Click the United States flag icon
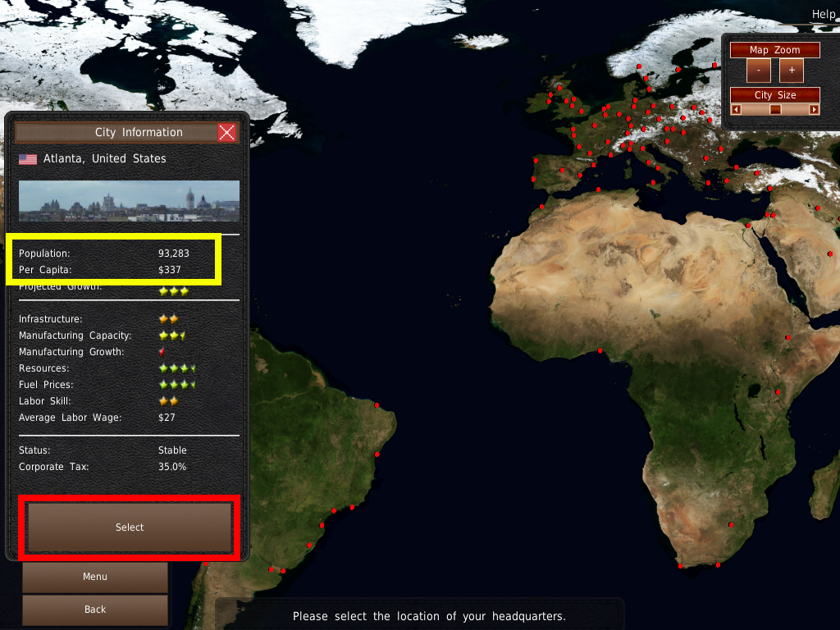This screenshot has width=840, height=630. [28, 159]
